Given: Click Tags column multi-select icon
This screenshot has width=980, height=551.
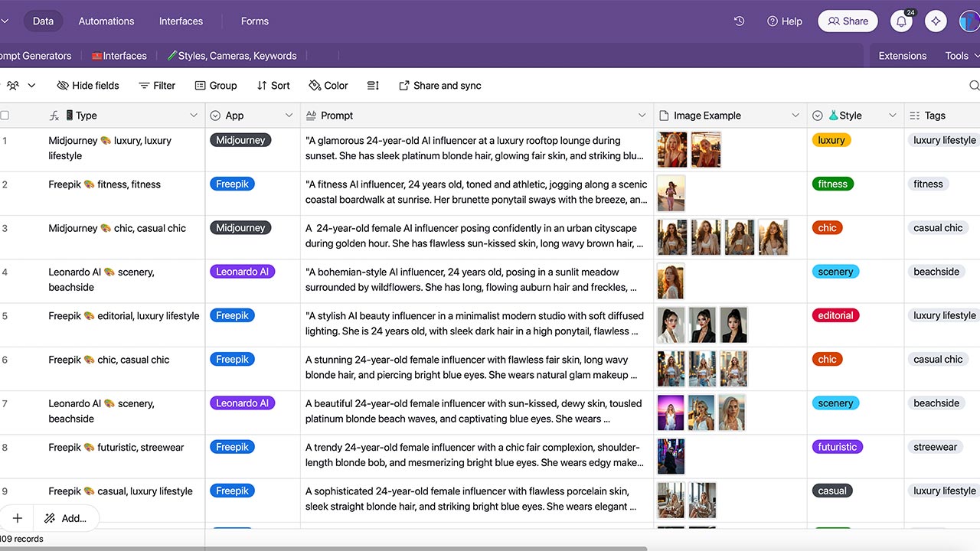Looking at the screenshot, I should [x=914, y=116].
